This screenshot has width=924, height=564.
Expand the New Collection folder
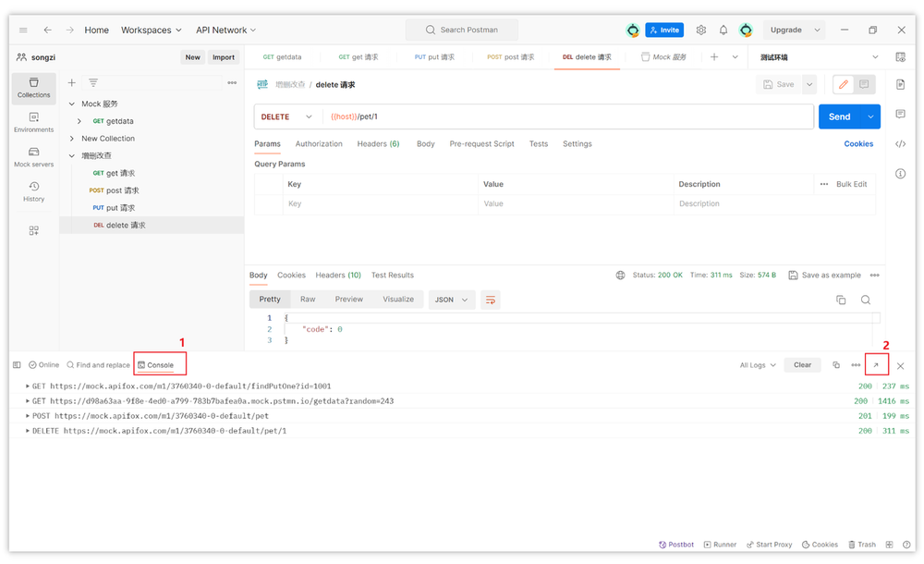[x=72, y=139]
